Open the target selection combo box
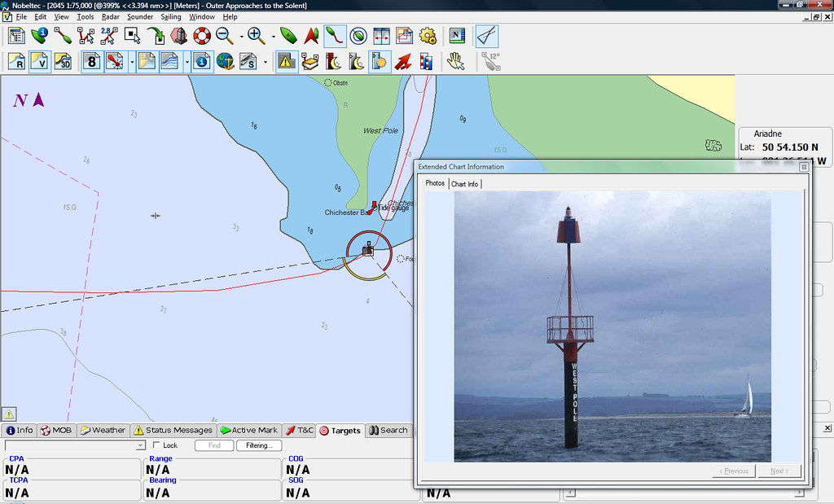The height and width of the screenshot is (504, 834). (75, 445)
